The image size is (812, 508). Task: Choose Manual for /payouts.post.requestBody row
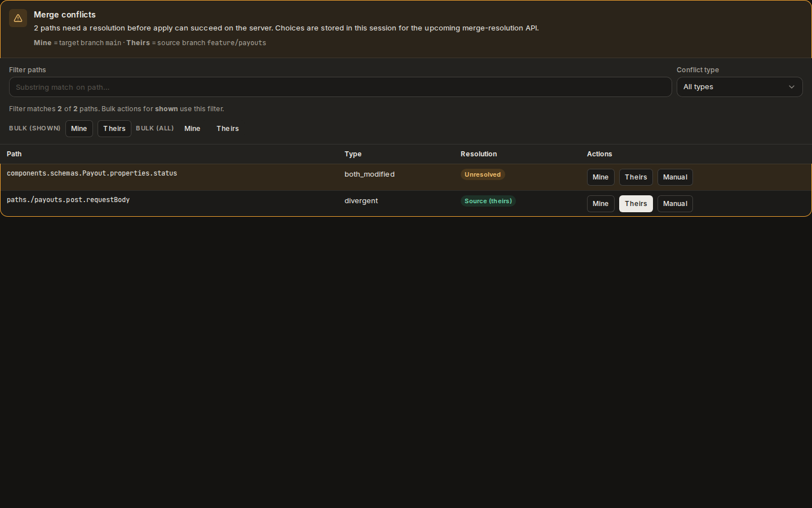[x=675, y=204]
